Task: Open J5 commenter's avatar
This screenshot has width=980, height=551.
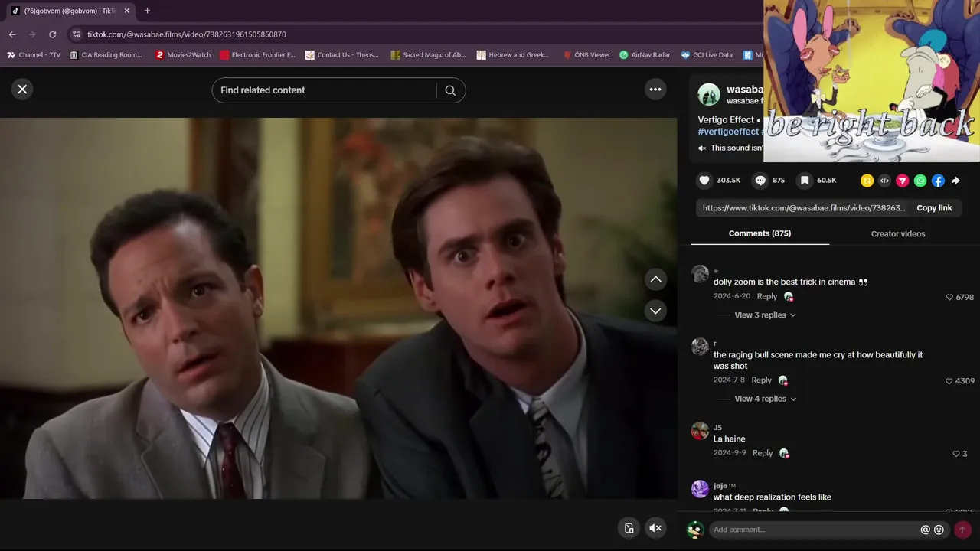Action: click(x=700, y=431)
